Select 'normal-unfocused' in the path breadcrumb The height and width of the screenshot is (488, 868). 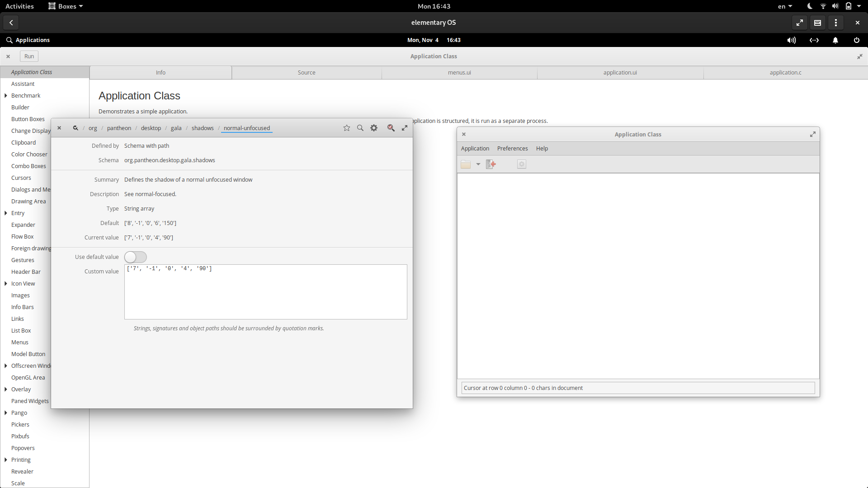tap(247, 128)
